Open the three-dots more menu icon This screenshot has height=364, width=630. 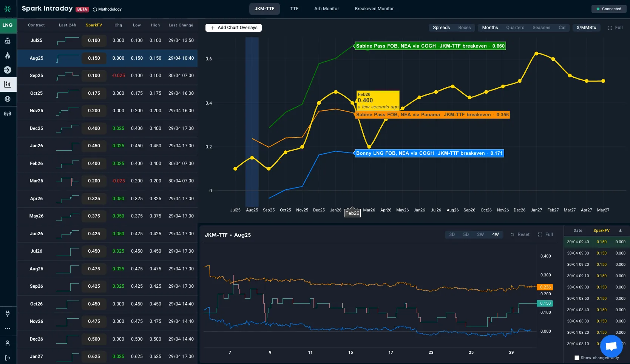click(8, 329)
